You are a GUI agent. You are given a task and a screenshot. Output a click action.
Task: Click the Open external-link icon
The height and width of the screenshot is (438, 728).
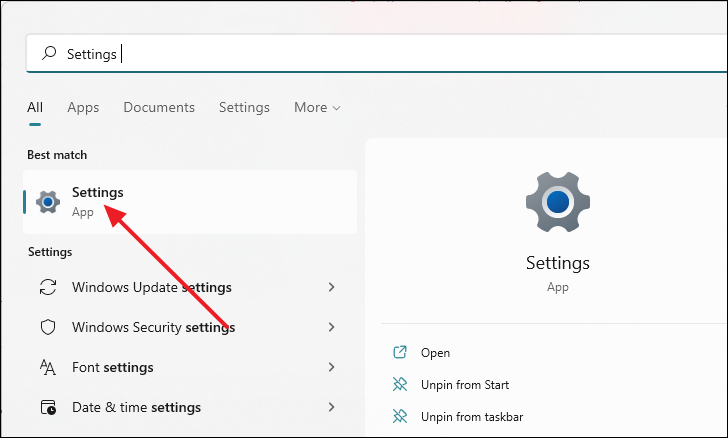400,353
